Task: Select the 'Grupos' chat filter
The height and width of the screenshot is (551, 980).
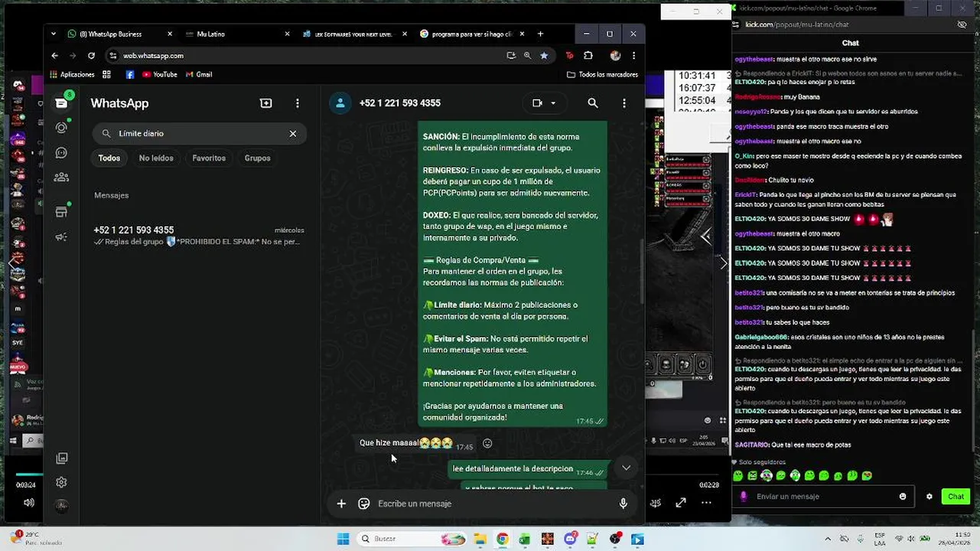Action: (257, 158)
